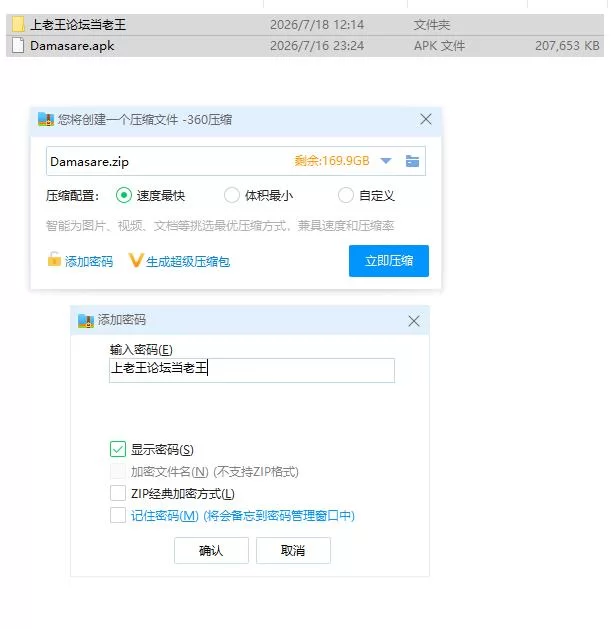615x629 pixels.
Task: Click the 剩余:169.9GB free space text
Action: [x=332, y=161]
